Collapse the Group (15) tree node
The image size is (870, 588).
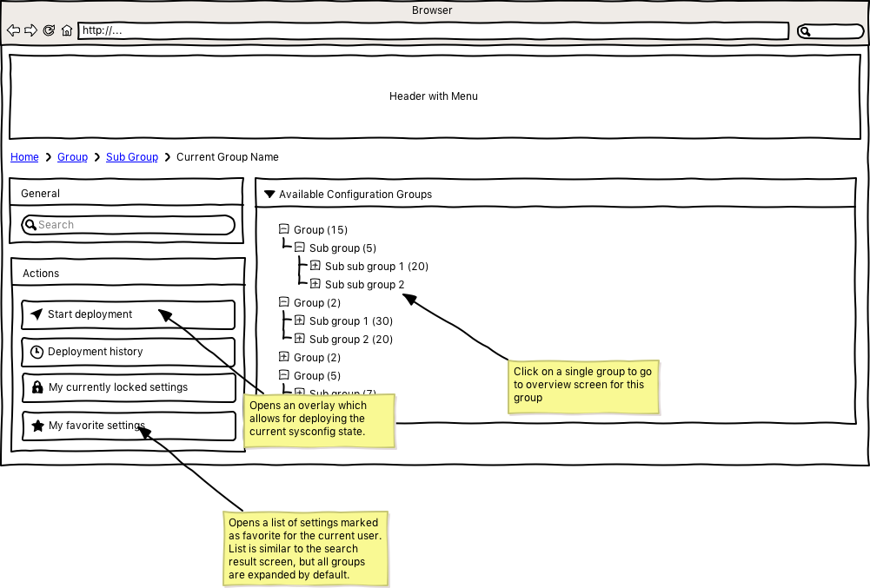pos(283,229)
